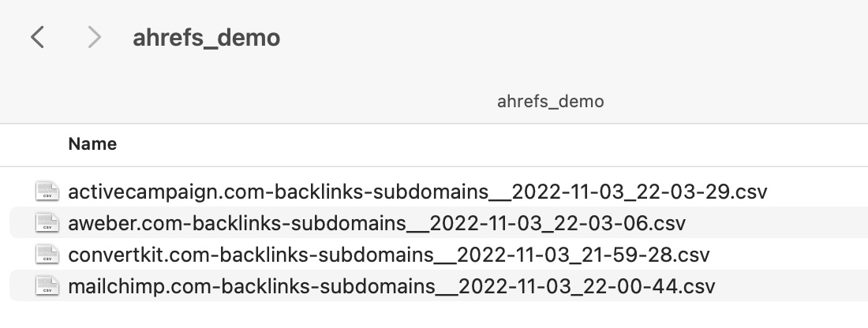Click empty row space right of aweber filename
This screenshot has width=868, height=328.
775,223
